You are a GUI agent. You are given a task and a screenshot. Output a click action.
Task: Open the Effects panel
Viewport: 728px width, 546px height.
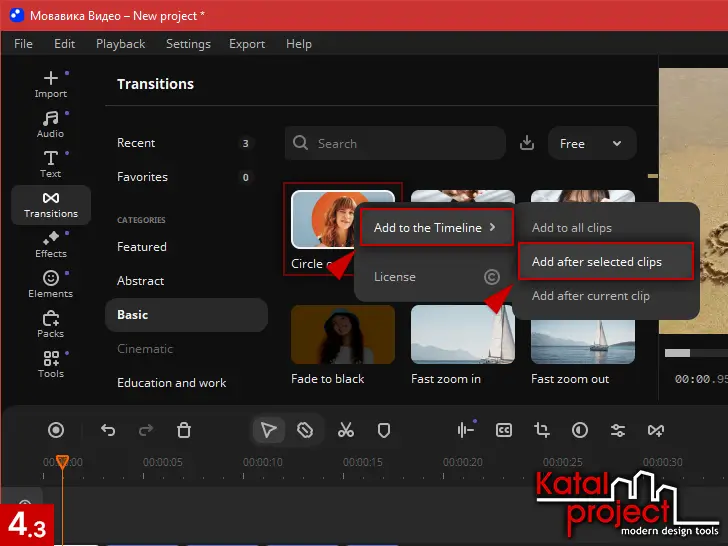coord(50,244)
